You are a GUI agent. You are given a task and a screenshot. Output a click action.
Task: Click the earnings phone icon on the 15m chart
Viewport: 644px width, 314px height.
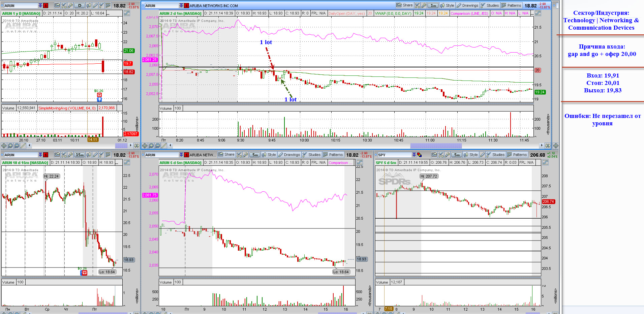(84, 273)
